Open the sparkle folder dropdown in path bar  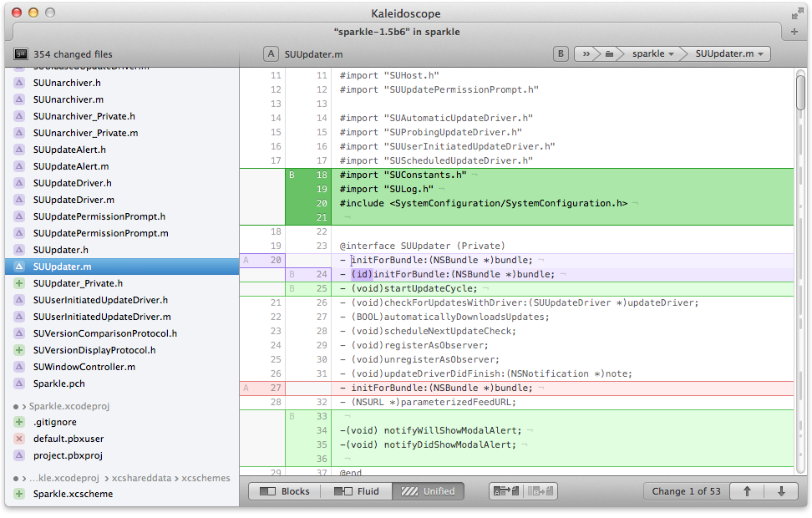[652, 53]
